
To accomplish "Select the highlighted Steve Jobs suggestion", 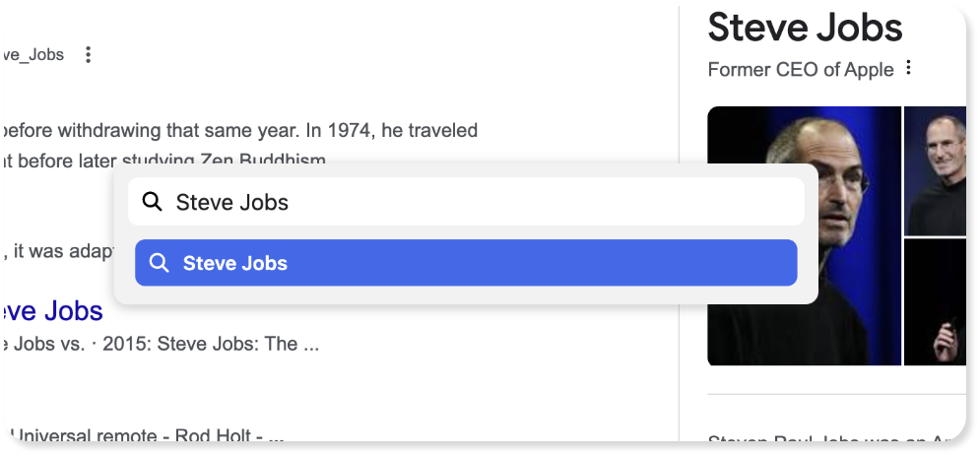I will tap(466, 263).
